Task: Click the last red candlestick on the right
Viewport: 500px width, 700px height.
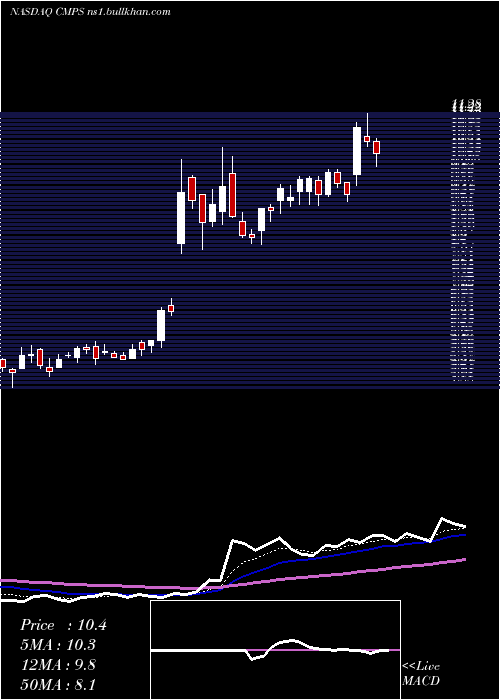Action: point(376,147)
